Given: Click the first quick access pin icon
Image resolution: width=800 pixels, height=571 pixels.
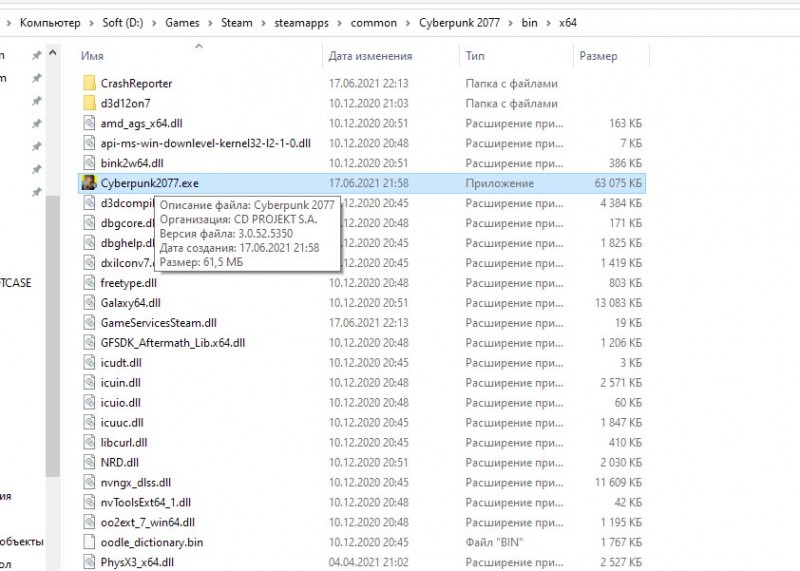Looking at the screenshot, I should 36,55.
